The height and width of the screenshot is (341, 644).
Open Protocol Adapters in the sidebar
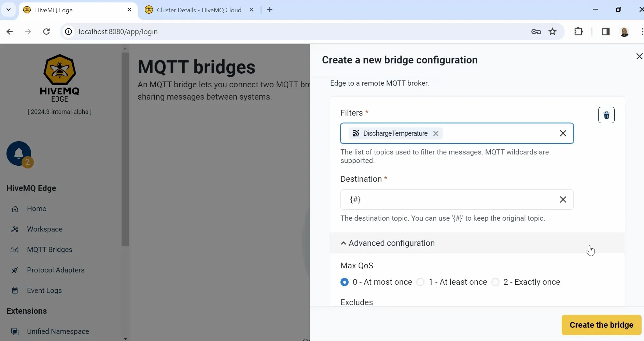coord(56,270)
